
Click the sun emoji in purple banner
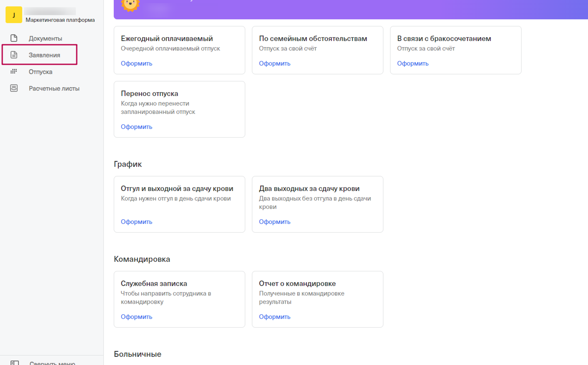[x=130, y=5]
